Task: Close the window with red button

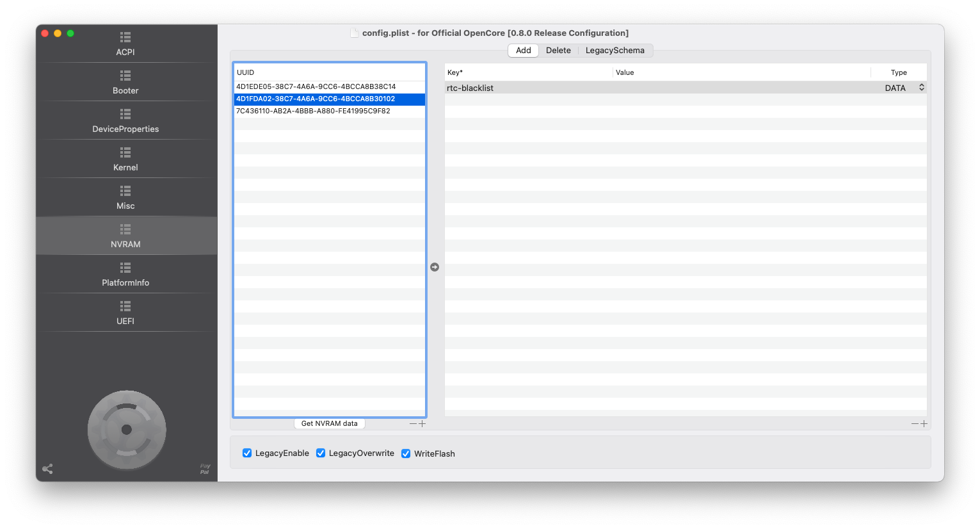Action: click(x=45, y=33)
